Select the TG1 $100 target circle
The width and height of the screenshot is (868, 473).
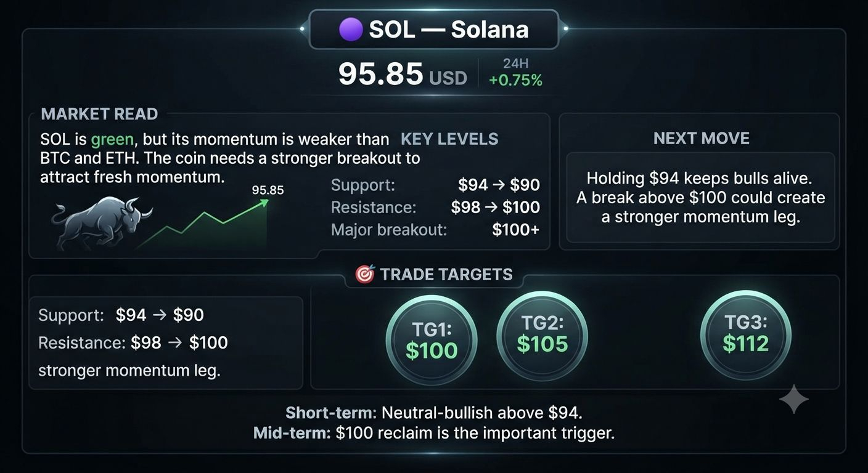(432, 340)
